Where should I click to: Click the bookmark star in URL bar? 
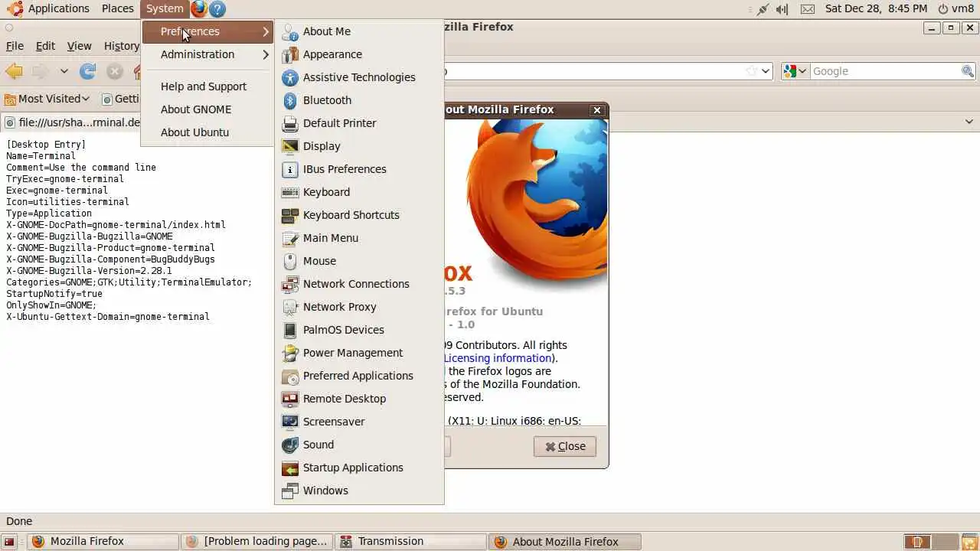pyautogui.click(x=751, y=71)
